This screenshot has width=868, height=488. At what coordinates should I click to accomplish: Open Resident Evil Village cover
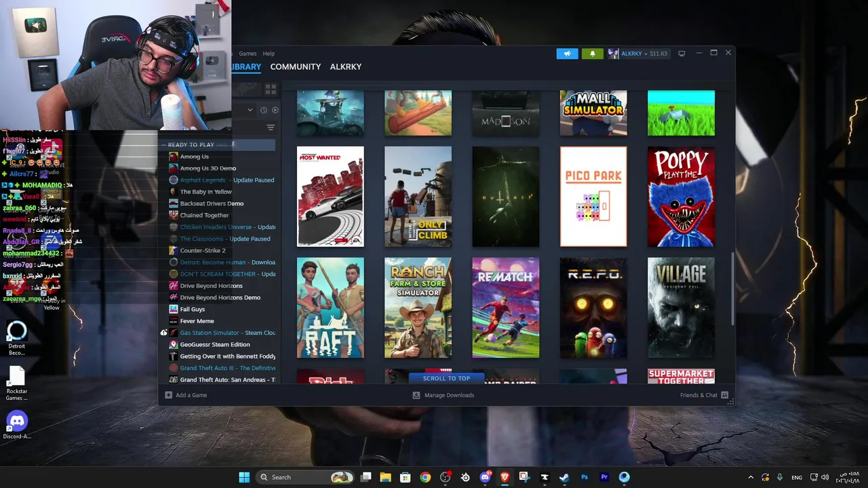(681, 308)
